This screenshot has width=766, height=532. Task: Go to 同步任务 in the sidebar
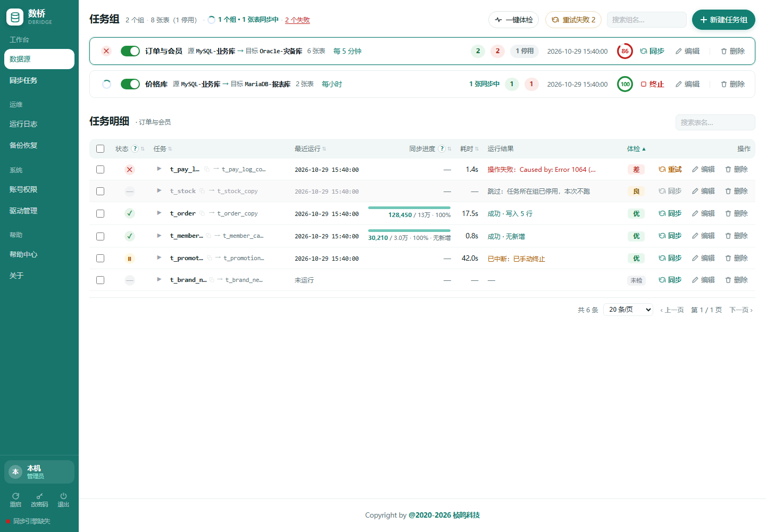coord(39,80)
